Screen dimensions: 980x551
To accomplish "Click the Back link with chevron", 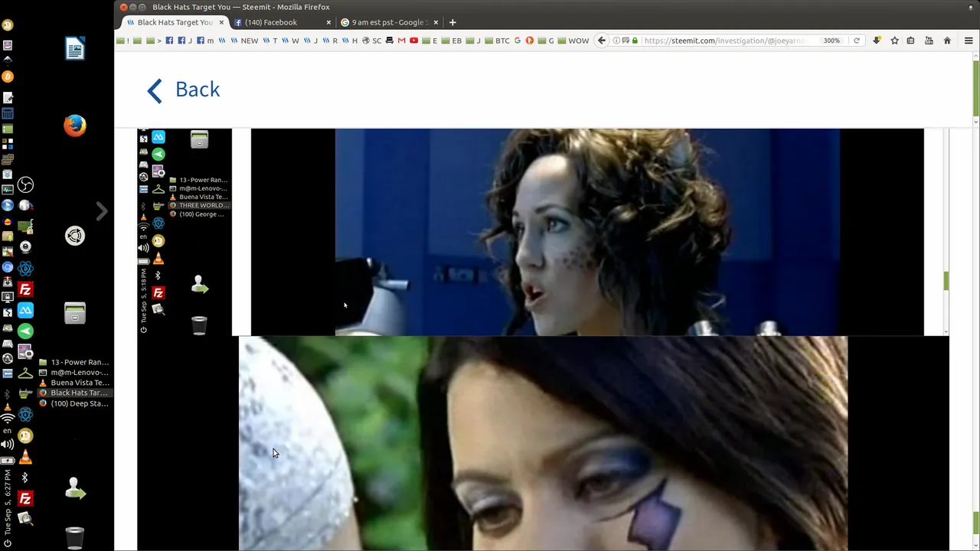I will [183, 90].
